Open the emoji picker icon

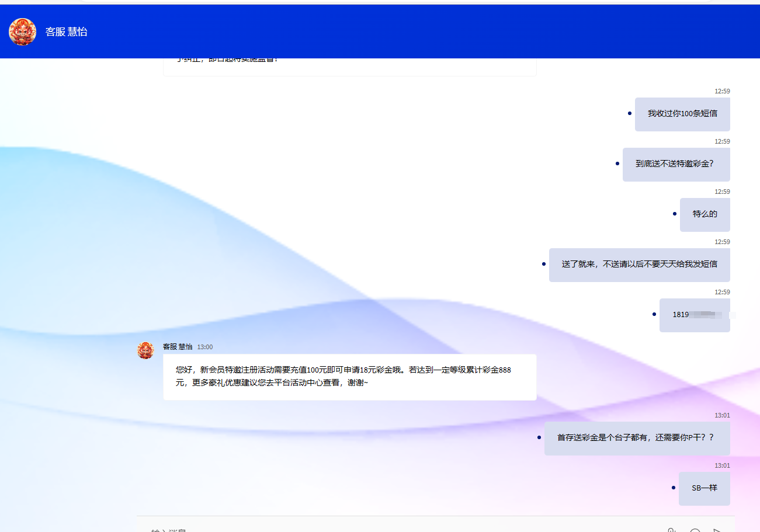[695, 530]
